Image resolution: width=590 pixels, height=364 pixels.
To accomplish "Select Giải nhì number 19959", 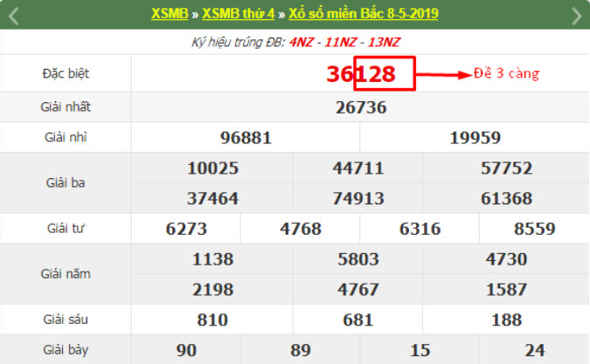I will click(475, 138).
